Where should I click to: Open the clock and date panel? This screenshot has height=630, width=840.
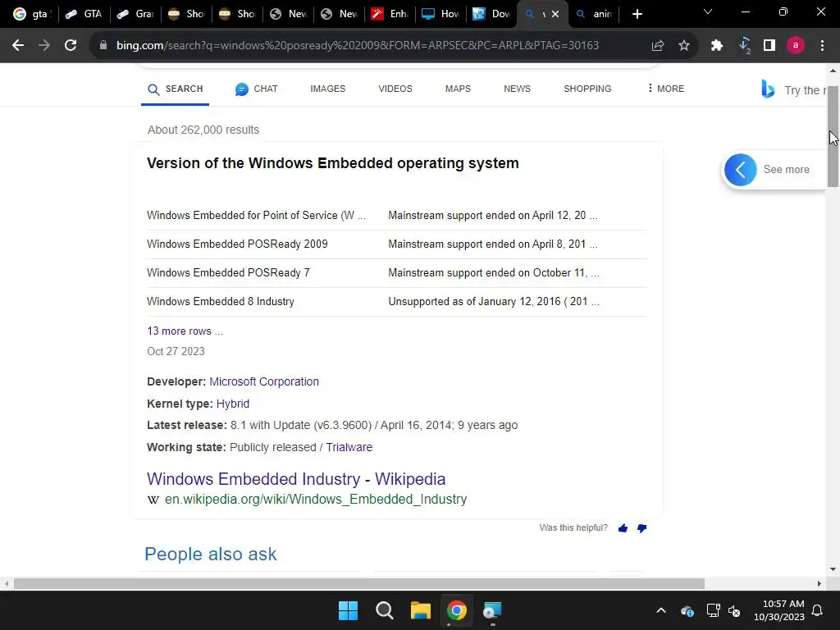coord(779,610)
